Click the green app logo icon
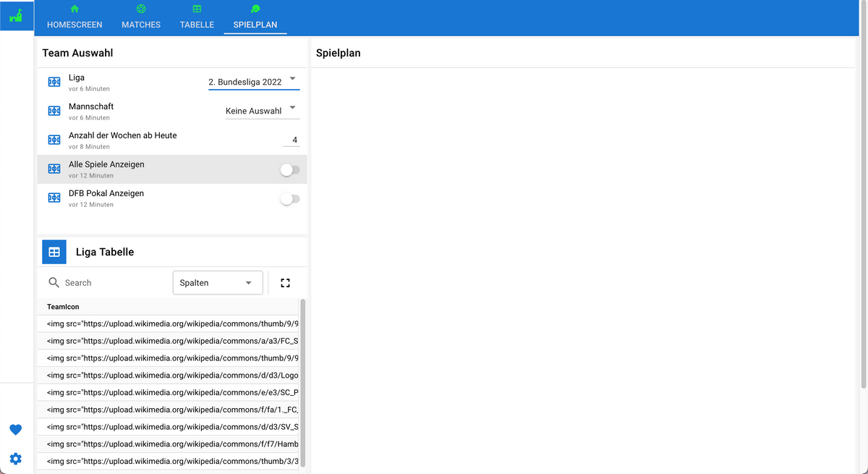This screenshot has width=868, height=474. [x=17, y=14]
